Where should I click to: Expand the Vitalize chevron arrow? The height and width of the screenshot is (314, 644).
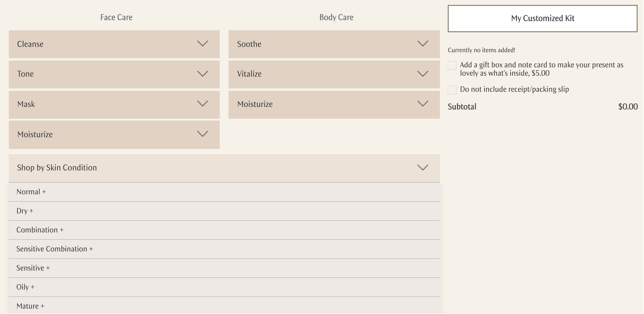(423, 74)
